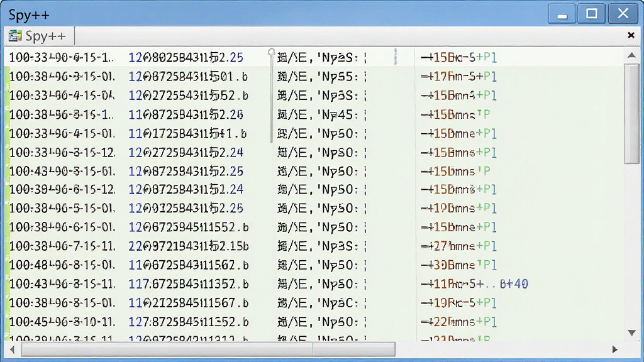Screen dimensions: 644x362
Task: Select the entry beginning with "=+27"
Action: pos(458,246)
